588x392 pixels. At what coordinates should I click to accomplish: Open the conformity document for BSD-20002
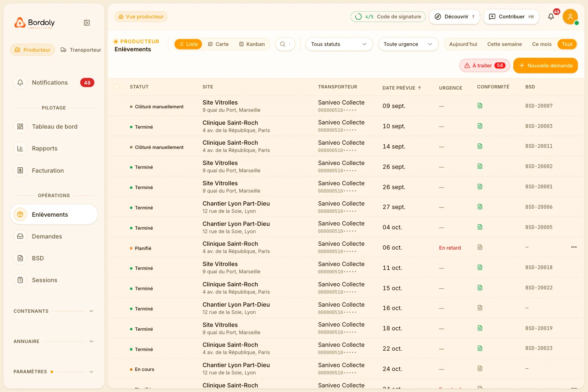tap(480, 166)
